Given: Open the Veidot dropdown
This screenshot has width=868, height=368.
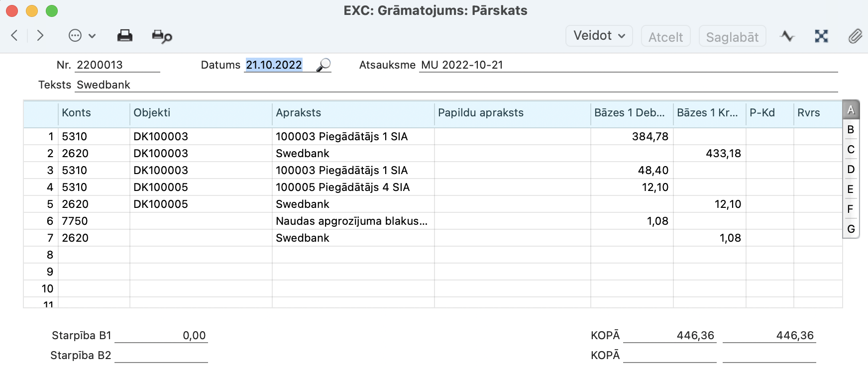Looking at the screenshot, I should (599, 36).
